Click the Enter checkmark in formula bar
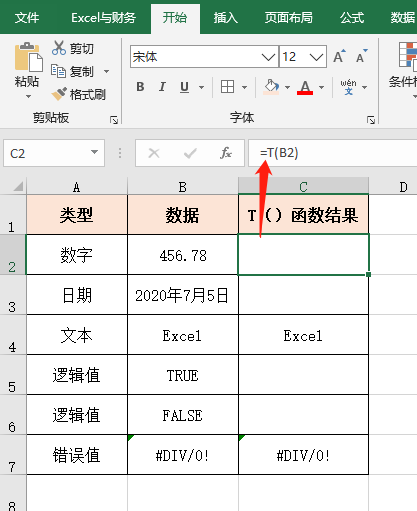417x511 pixels. pos(190,153)
